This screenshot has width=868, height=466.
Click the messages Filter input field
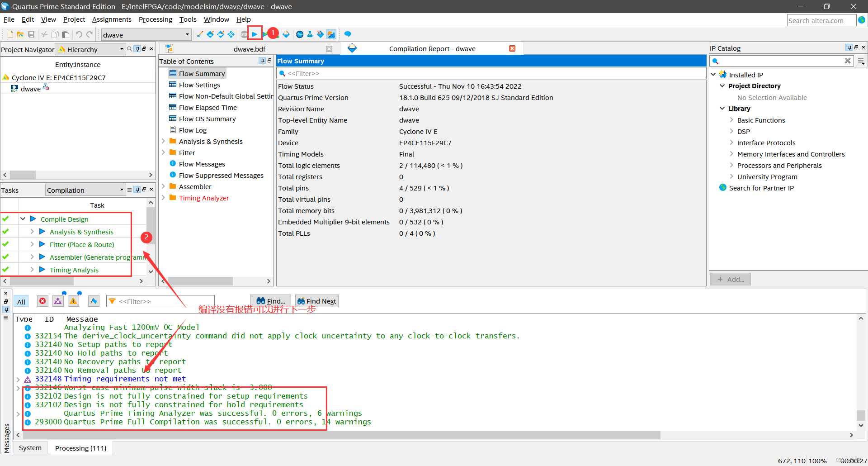pos(160,301)
